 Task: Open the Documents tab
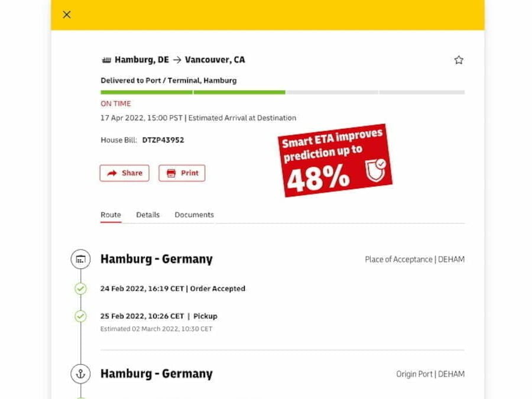coord(194,215)
